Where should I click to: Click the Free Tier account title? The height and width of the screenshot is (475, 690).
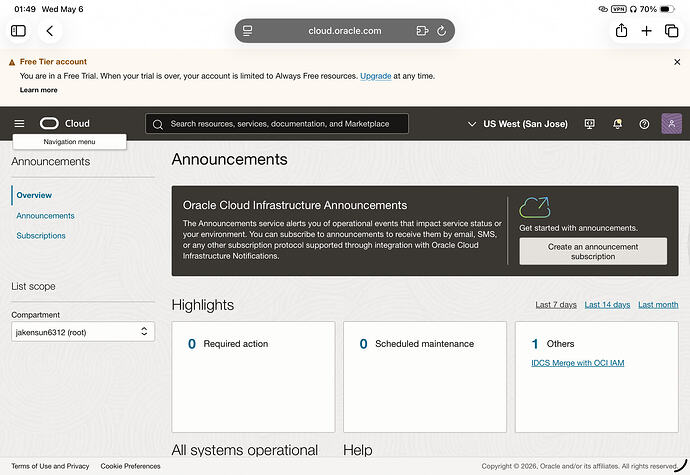pyautogui.click(x=53, y=62)
